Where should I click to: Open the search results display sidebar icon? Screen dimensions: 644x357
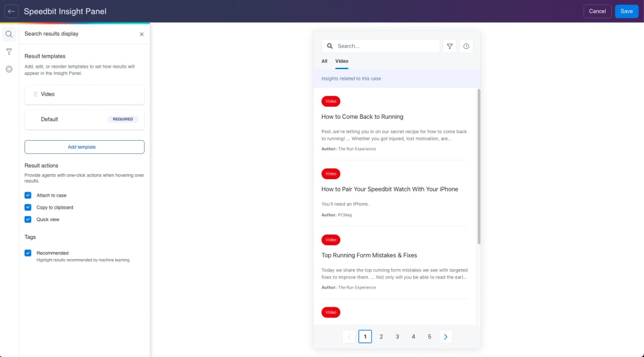[x=9, y=34]
